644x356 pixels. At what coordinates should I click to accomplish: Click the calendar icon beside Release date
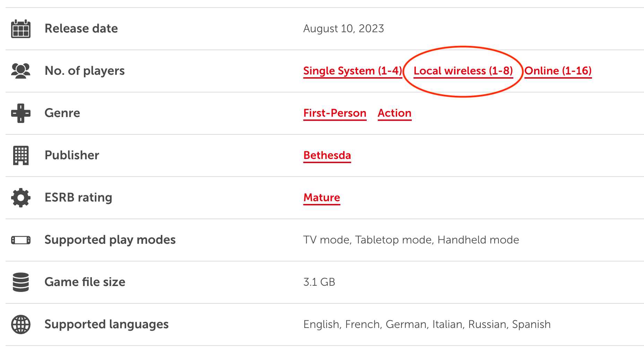coord(21,29)
